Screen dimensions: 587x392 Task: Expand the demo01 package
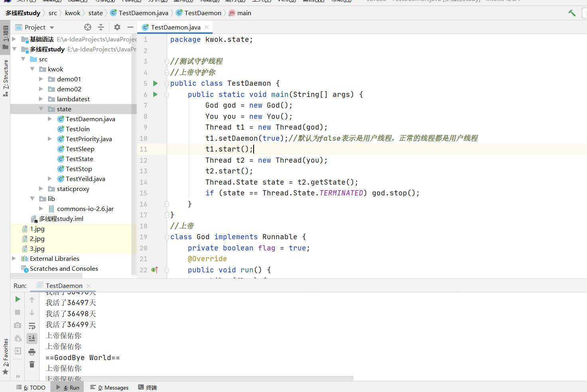point(41,79)
